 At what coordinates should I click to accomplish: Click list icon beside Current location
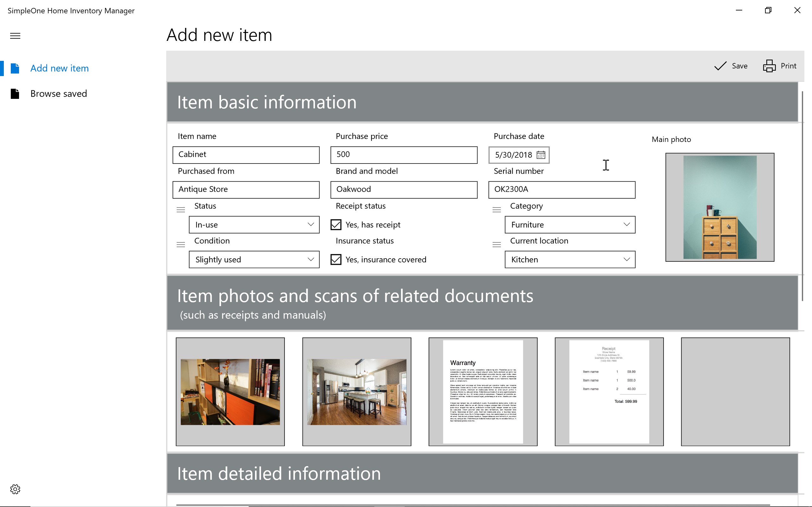pyautogui.click(x=497, y=245)
